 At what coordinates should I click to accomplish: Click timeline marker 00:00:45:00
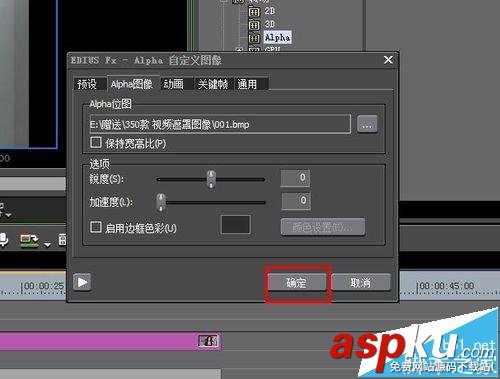(x=446, y=286)
